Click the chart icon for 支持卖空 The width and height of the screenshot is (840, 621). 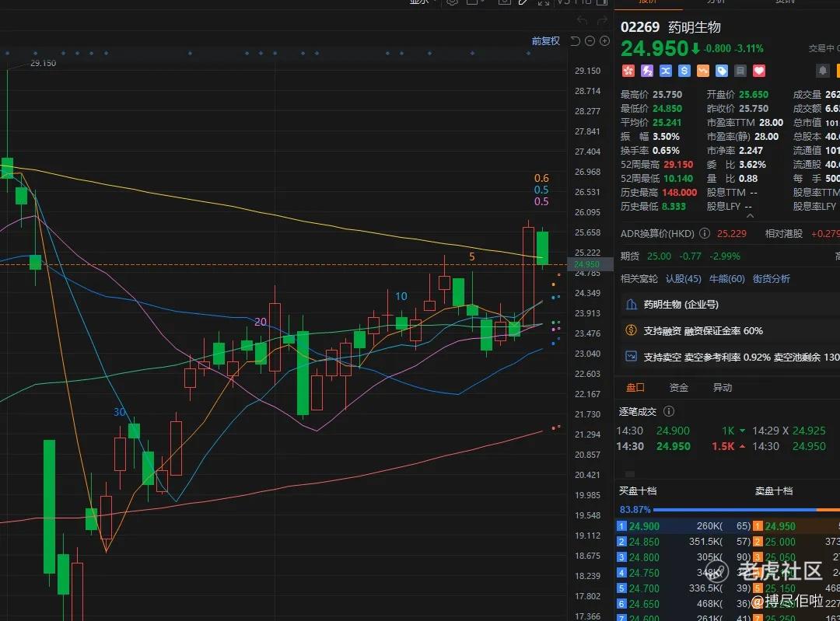[x=632, y=357]
